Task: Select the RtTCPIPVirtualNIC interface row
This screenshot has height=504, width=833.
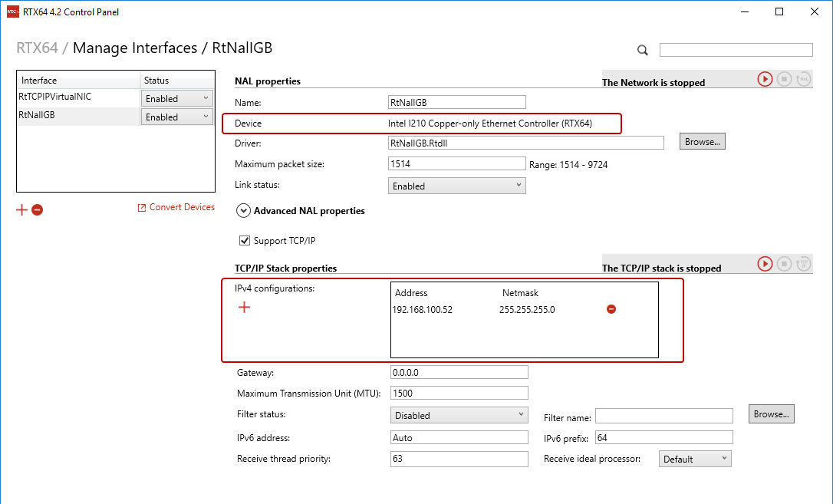Action: [x=79, y=97]
